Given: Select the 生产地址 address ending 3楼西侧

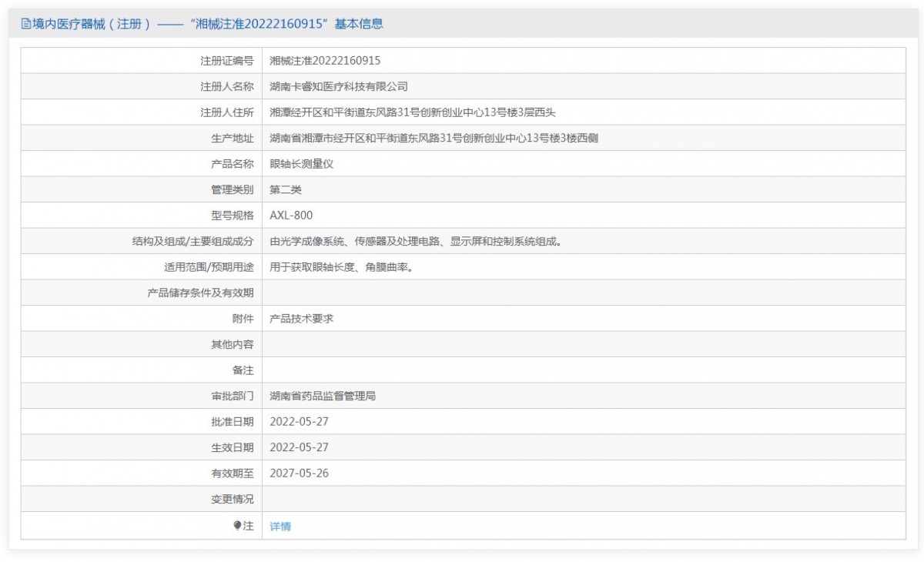Looking at the screenshot, I should click(434, 139).
